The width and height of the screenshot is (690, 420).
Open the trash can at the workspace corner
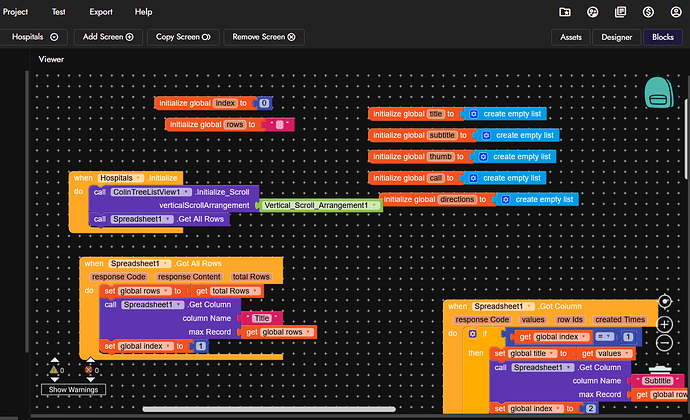coord(660,370)
